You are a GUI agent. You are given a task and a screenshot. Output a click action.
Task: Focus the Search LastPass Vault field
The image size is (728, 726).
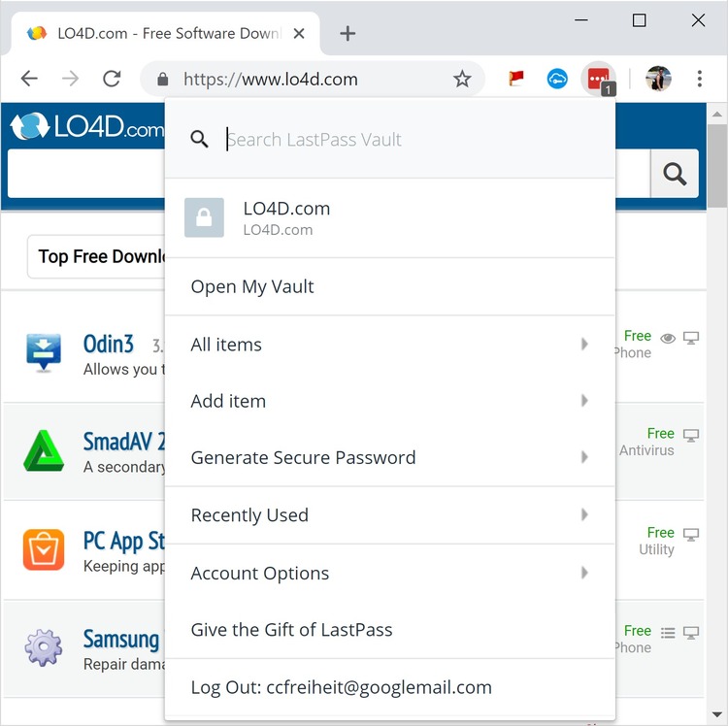(408, 140)
